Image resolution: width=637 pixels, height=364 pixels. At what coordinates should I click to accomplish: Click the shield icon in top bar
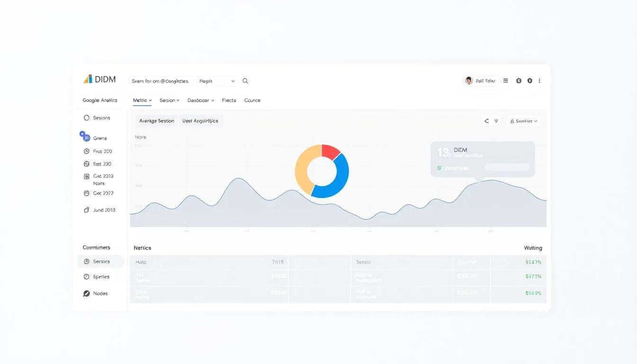pyautogui.click(x=529, y=81)
